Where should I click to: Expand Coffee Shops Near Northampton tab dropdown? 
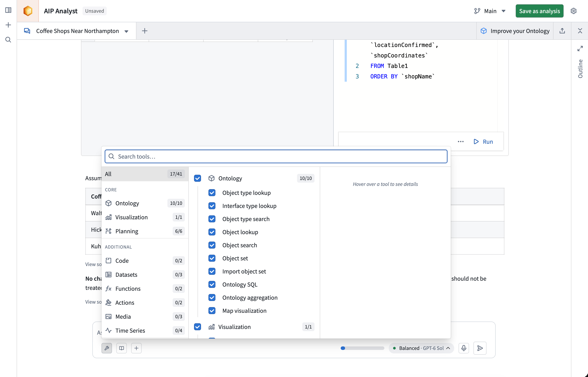[x=126, y=31]
